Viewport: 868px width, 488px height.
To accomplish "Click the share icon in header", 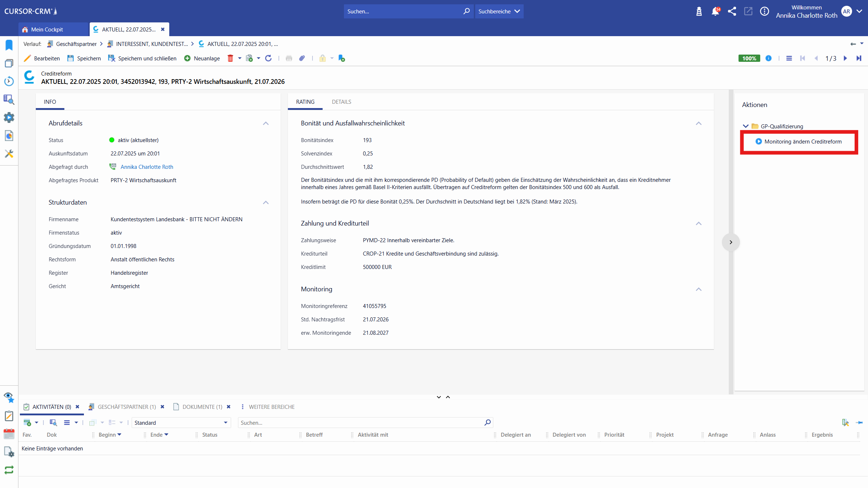I will 732,11.
